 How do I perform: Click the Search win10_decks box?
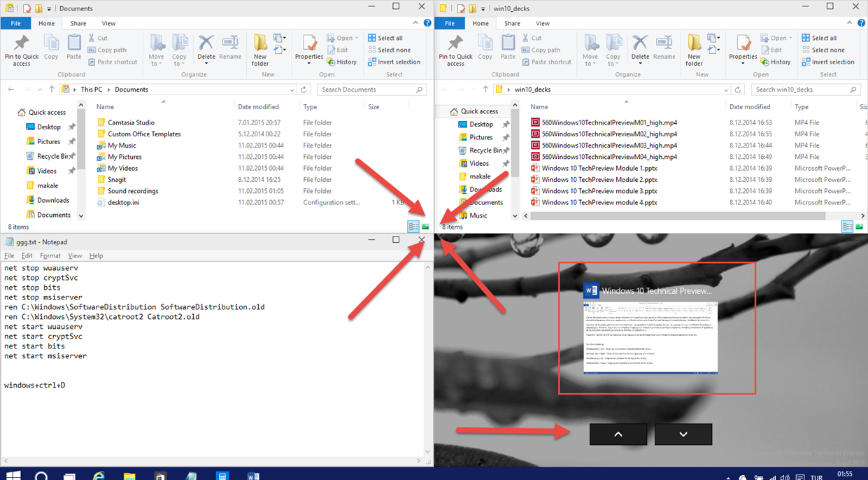(806, 90)
